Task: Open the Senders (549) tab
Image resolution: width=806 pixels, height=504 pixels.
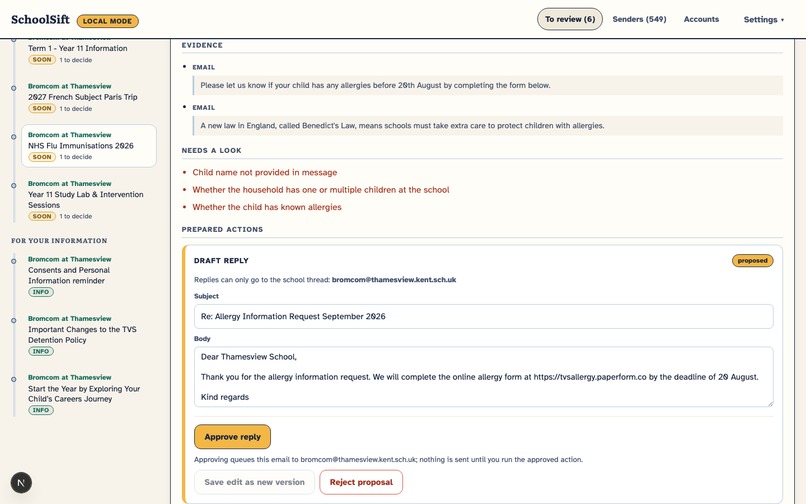Action: point(639,19)
